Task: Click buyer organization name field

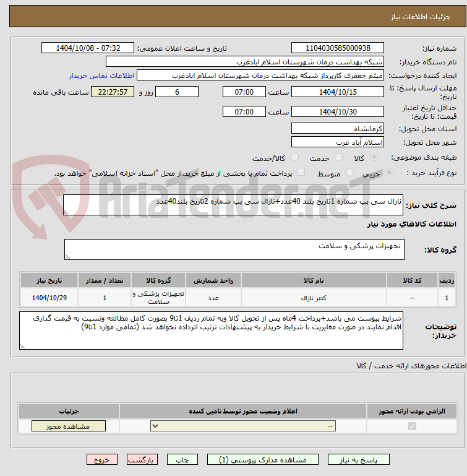Action: [245, 62]
